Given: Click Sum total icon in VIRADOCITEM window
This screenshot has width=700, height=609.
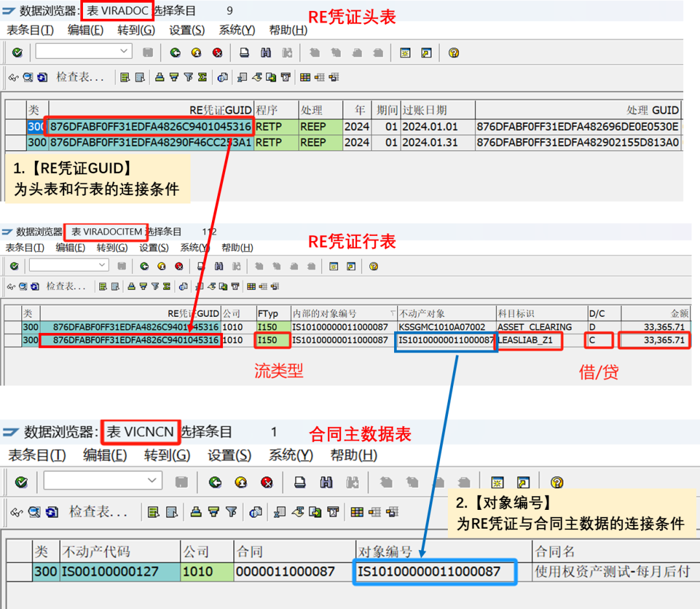Looking at the screenshot, I should point(167,286).
